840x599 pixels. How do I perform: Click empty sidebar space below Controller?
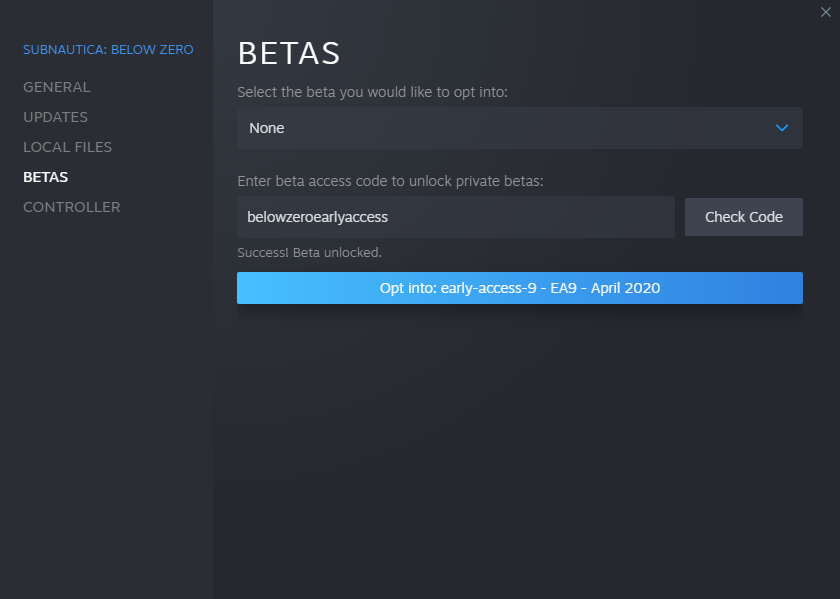pos(106,400)
